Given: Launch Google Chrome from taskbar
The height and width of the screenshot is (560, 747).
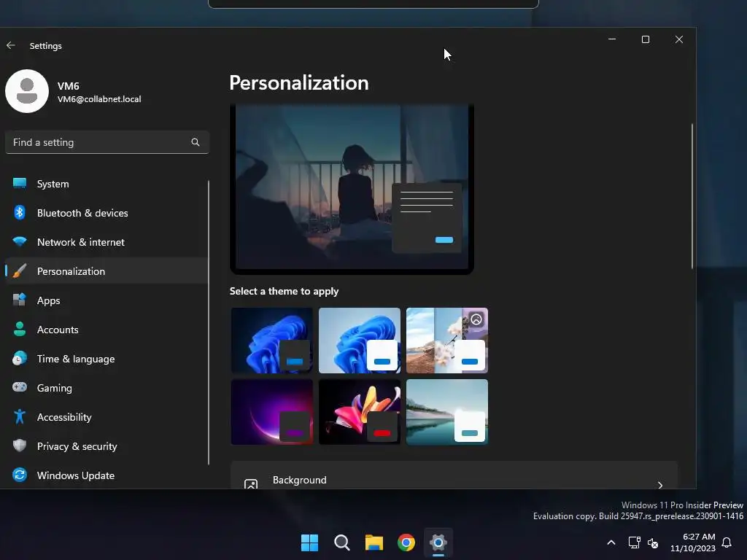Looking at the screenshot, I should coord(406,542).
